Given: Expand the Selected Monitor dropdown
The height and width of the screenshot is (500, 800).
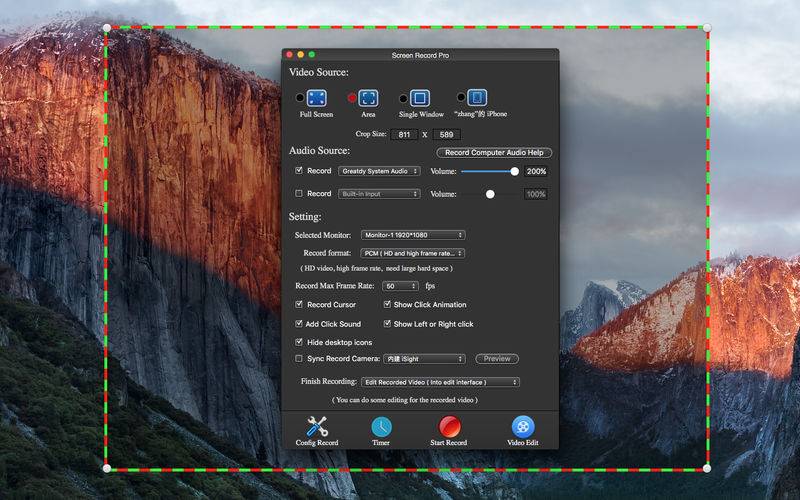Looking at the screenshot, I should pyautogui.click(x=413, y=235).
